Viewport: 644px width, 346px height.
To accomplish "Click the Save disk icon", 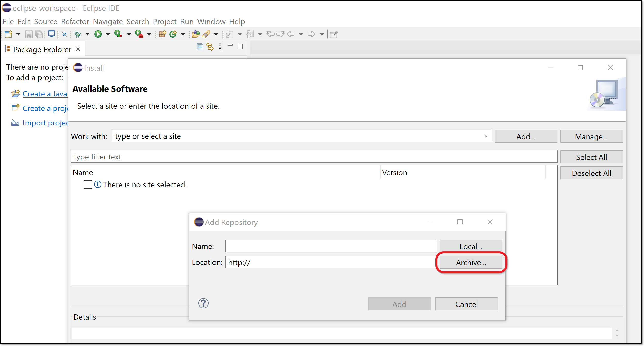I will [x=29, y=34].
